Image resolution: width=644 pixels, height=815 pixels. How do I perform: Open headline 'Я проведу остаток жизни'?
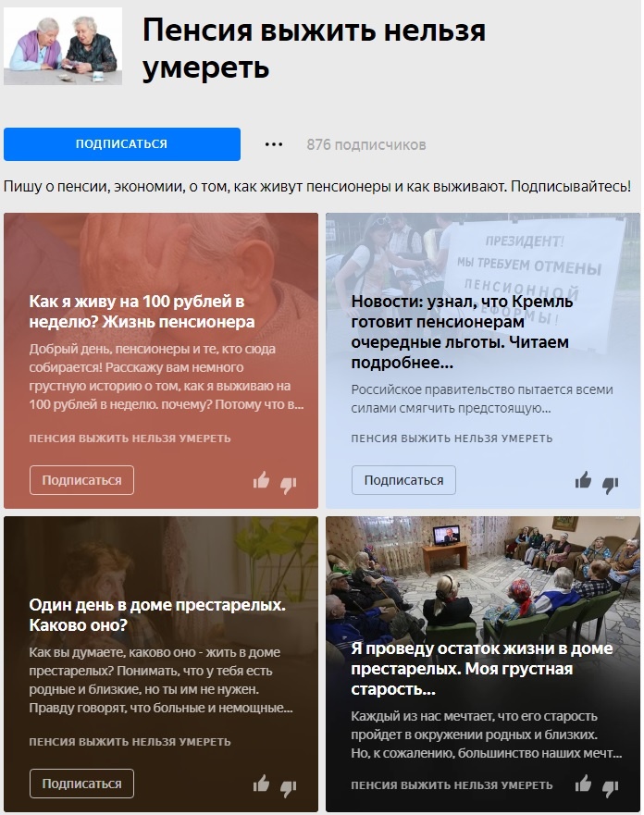coord(482,669)
